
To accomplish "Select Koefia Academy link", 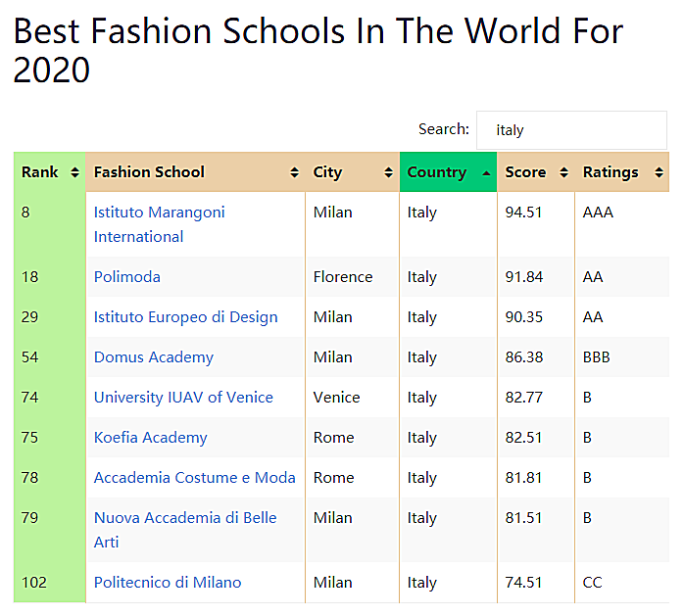I will coord(151,437).
